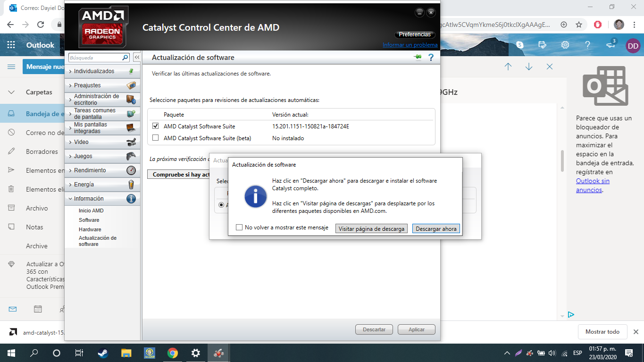The height and width of the screenshot is (362, 644).
Task: Expand Tareas comunes de pantalla section
Action: tap(70, 114)
